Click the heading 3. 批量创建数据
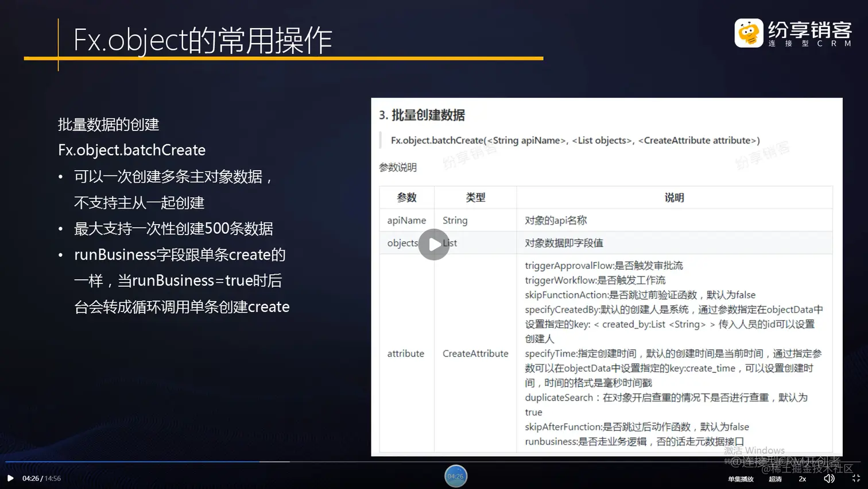Image resolution: width=868 pixels, height=489 pixels. tap(422, 115)
